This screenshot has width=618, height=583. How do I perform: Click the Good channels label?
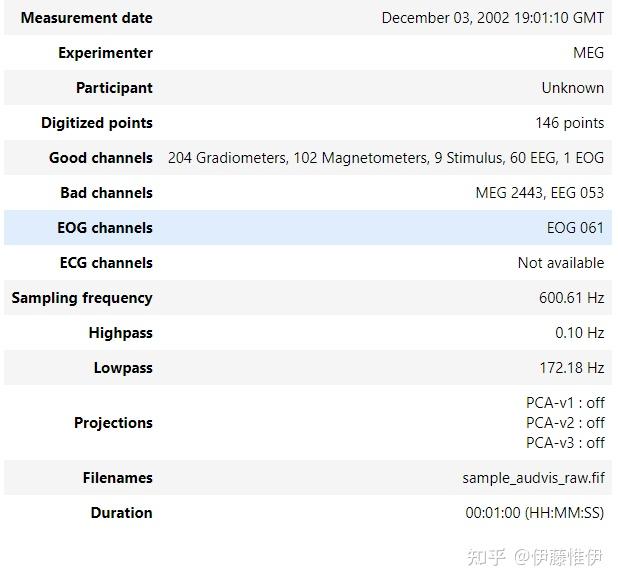100,158
